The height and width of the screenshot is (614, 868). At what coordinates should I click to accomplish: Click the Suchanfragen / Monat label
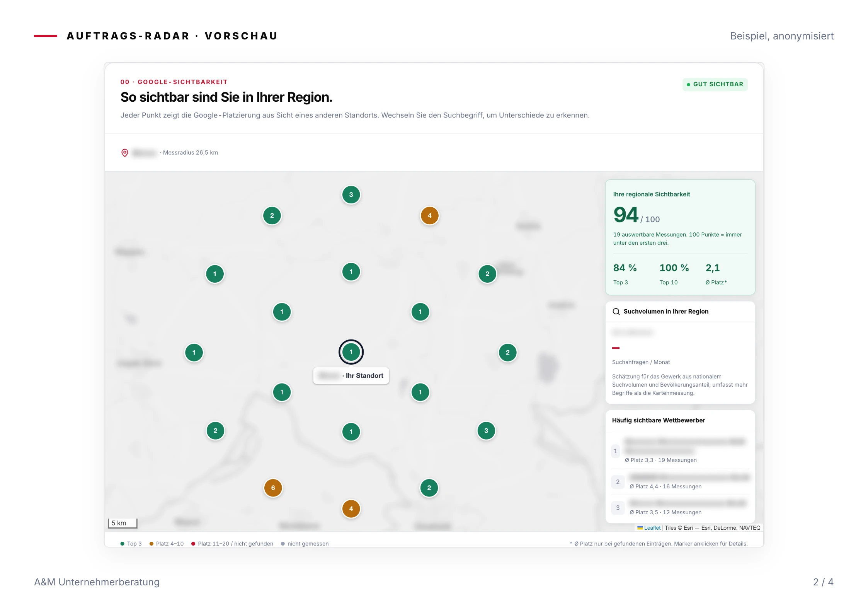coord(641,362)
